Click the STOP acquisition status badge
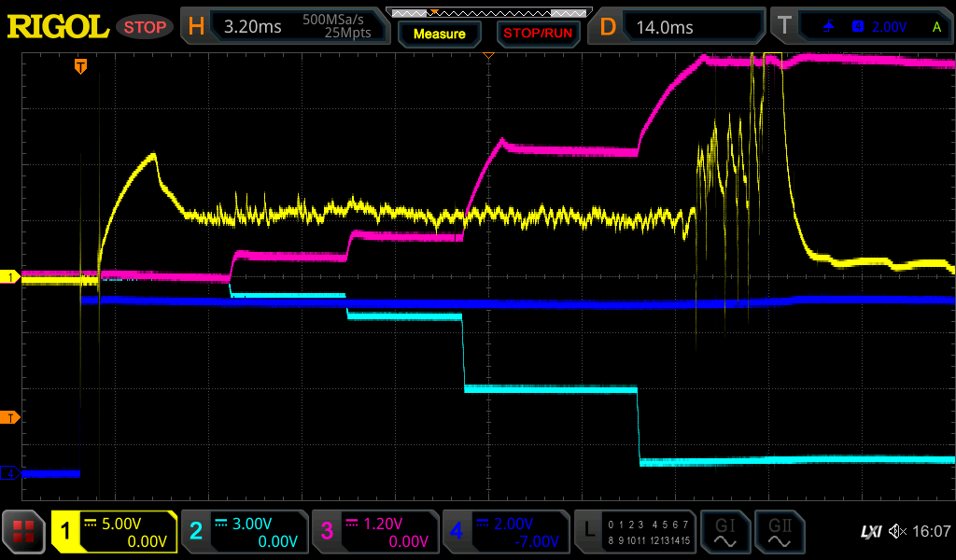Screen dimensions: 956x560 145,27
